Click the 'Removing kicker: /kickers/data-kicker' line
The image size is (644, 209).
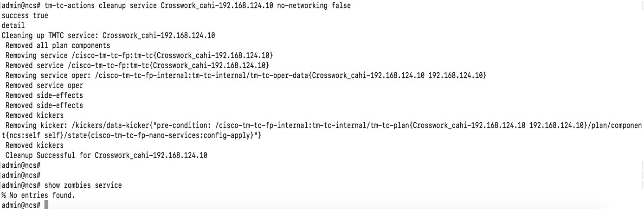323,126
